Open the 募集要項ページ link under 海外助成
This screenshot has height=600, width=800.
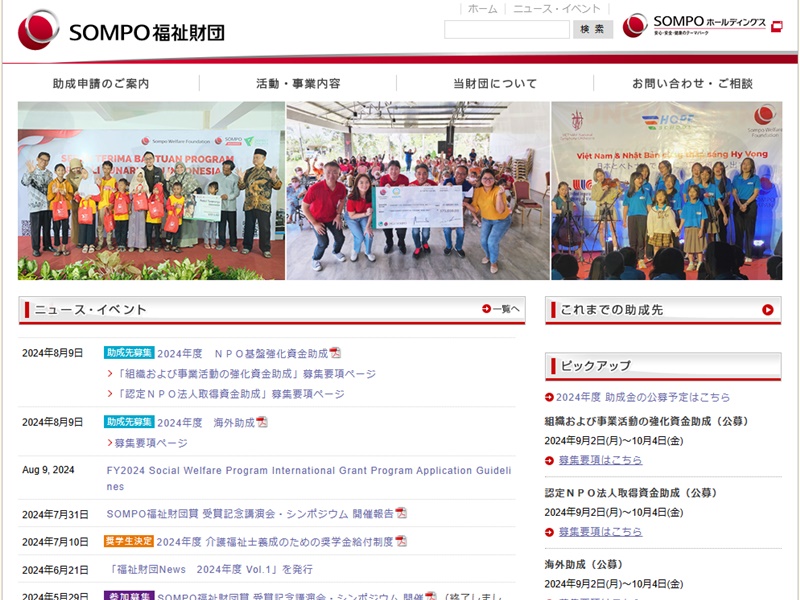151,443
